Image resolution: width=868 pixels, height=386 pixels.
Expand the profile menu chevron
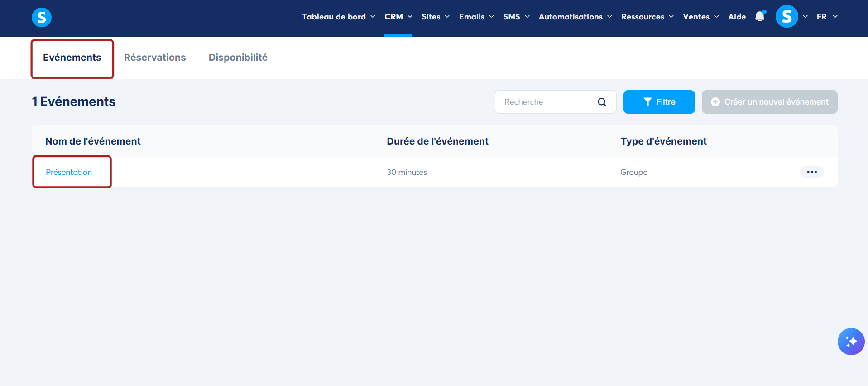click(805, 17)
